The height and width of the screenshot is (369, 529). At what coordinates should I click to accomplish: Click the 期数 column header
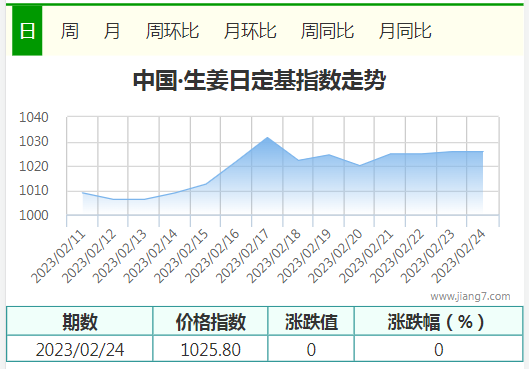80,321
